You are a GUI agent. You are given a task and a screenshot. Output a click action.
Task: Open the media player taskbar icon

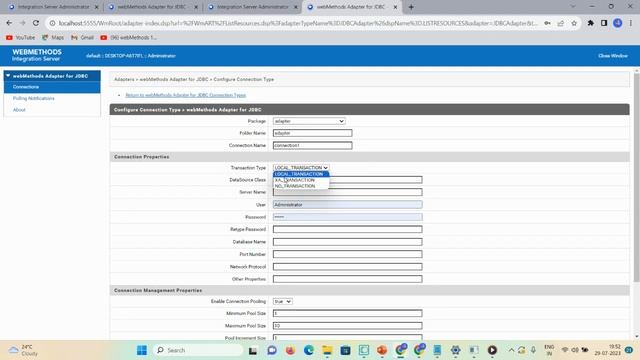492,350
